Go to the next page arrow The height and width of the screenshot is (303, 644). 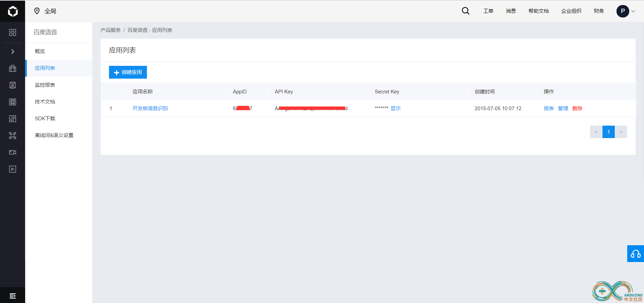pyautogui.click(x=621, y=132)
